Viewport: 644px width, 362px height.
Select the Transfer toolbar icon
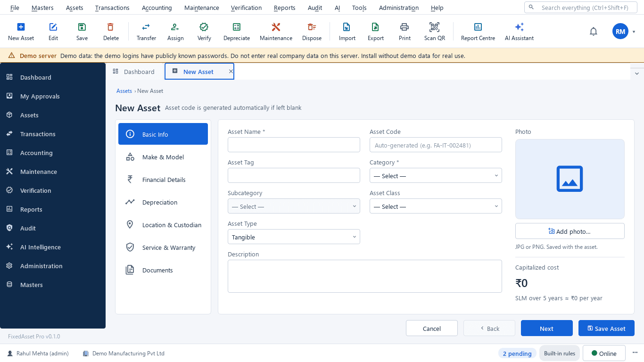pos(146,32)
